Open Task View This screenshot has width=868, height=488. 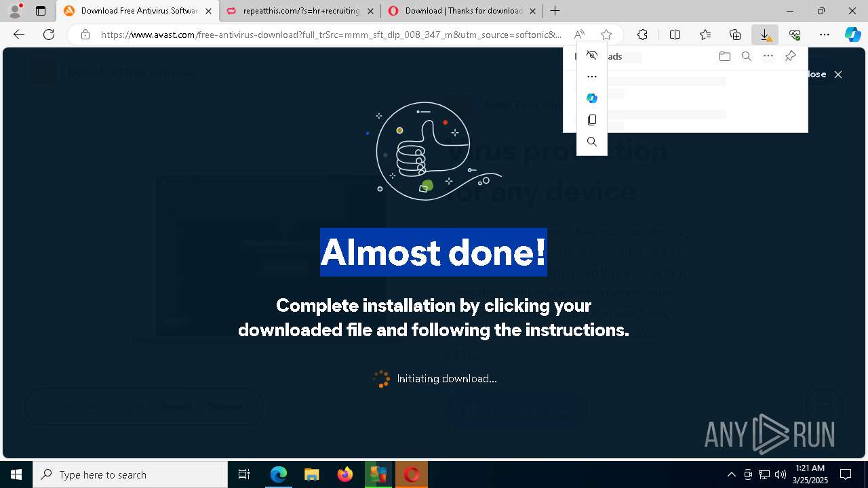[x=244, y=474]
